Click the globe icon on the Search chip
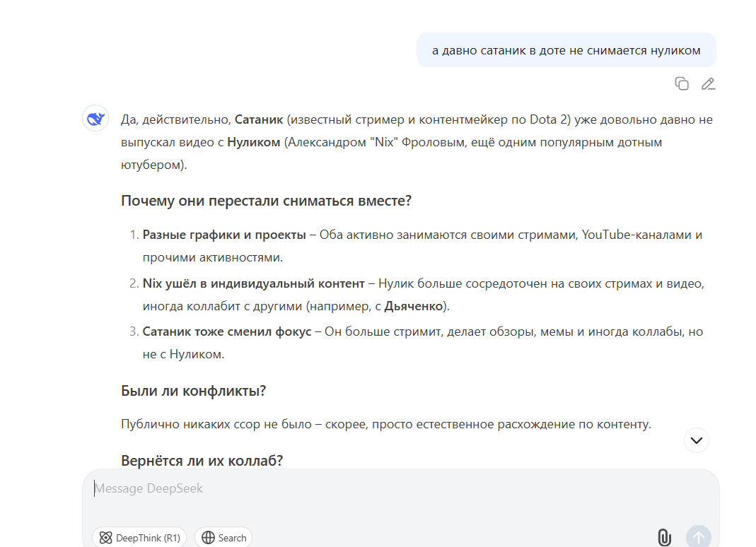Screen dimensions: 756x547 (x=207, y=538)
